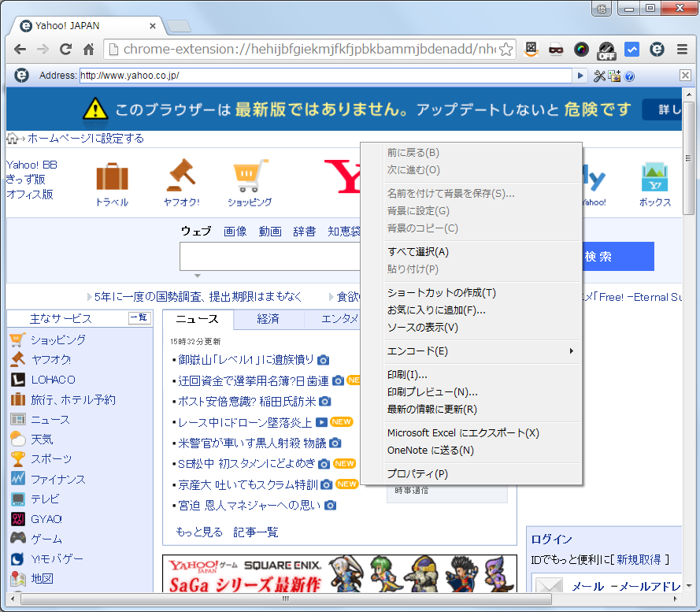Image resolution: width=700 pixels, height=612 pixels.
Task: Click the IE Tab extension icon in toolbar
Action: [657, 49]
